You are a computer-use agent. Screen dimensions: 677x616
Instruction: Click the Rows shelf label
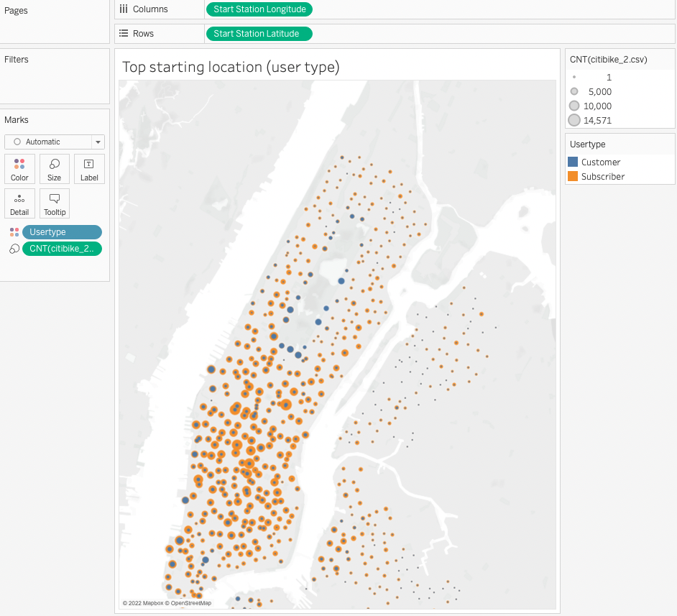pyautogui.click(x=143, y=34)
